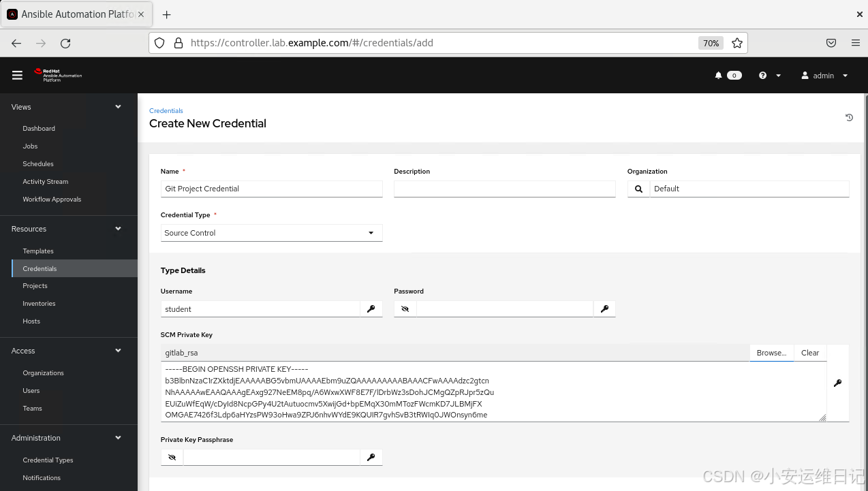Toggle Private Key Passphrase visibility eye icon

172,458
